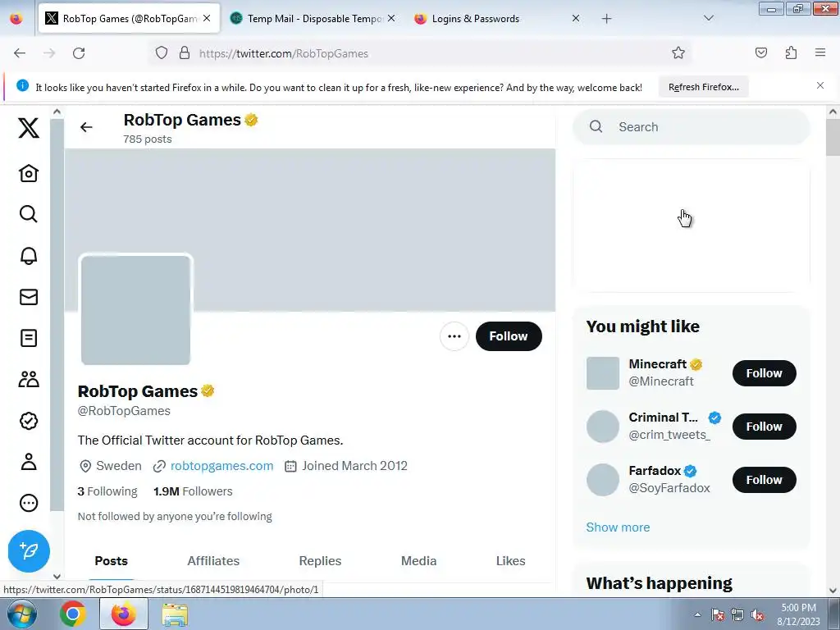Open Firefox hamburger application menu
840x630 pixels.
click(x=820, y=52)
